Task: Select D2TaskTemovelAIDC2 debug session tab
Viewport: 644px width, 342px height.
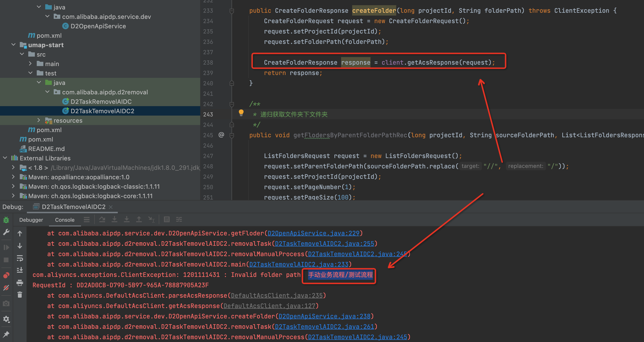Action: [73, 207]
